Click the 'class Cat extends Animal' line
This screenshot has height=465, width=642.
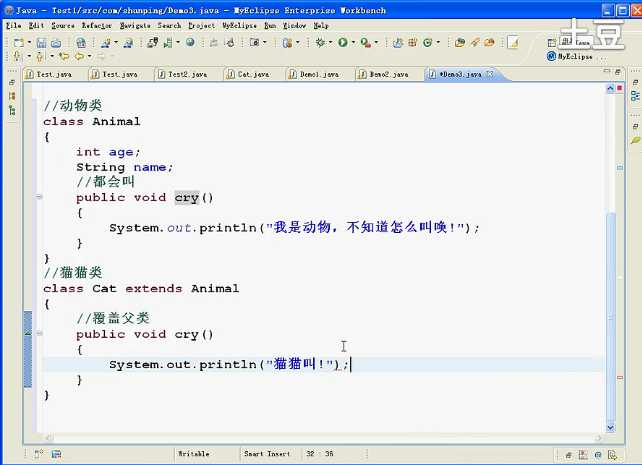pyautogui.click(x=141, y=289)
